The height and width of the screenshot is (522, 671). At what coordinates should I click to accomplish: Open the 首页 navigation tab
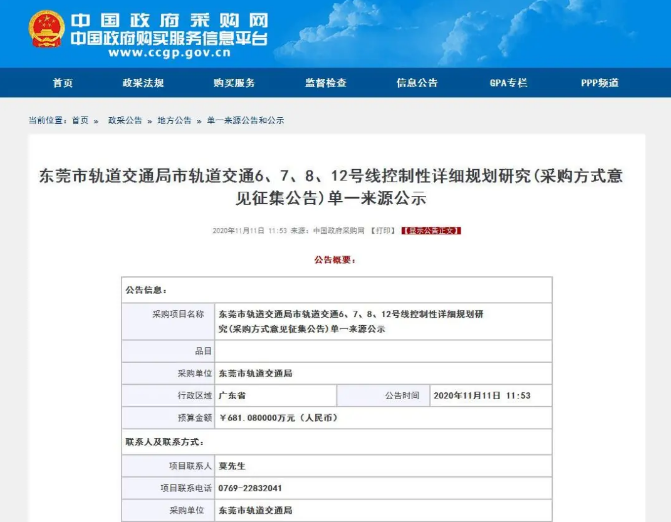[x=63, y=83]
